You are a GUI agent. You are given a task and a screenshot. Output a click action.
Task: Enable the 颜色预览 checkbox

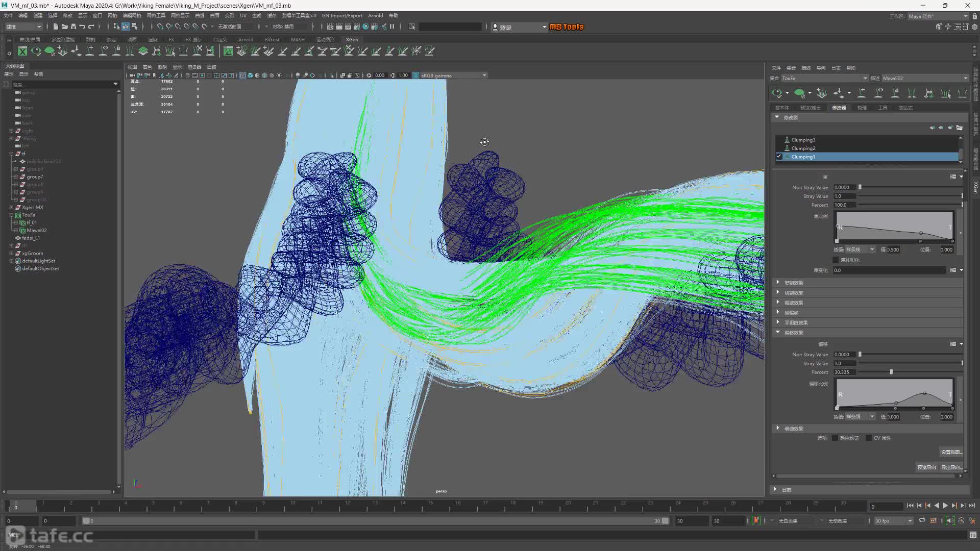[x=835, y=438]
